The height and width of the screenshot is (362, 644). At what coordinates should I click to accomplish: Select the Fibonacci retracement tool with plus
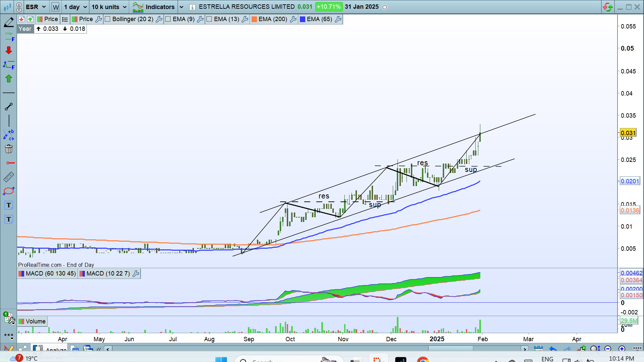tap(9, 65)
